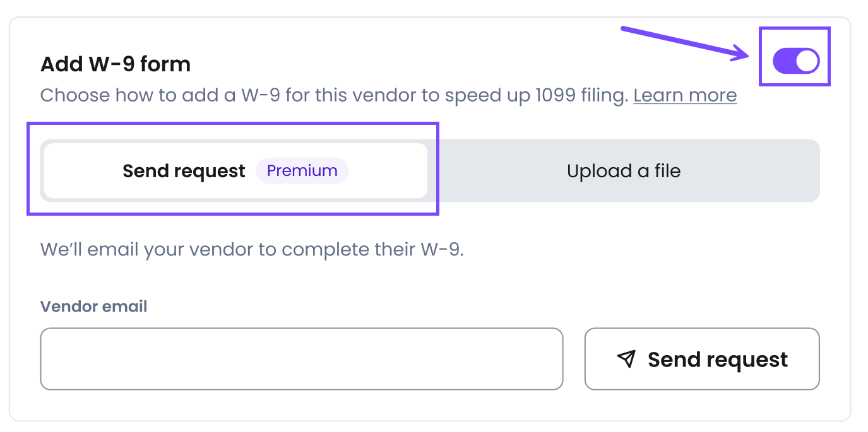868x432 pixels.
Task: Focus the Vendor email input field
Action: click(301, 359)
